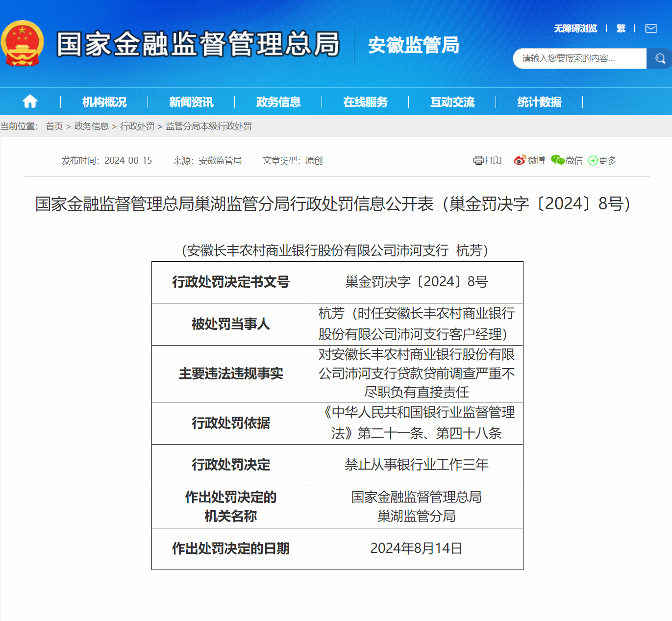Viewport: 672px width, 621px height.
Task: Open the 统计数据 menu
Action: [x=540, y=102]
